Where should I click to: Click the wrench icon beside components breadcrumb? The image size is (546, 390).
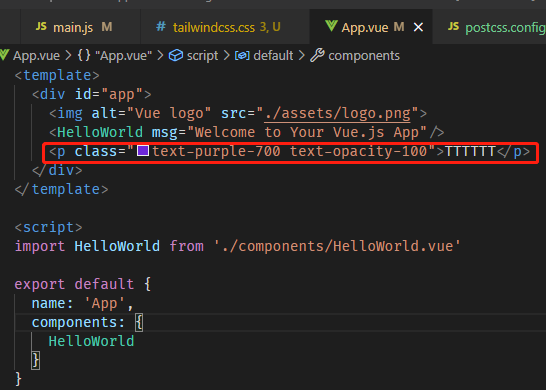click(x=317, y=55)
